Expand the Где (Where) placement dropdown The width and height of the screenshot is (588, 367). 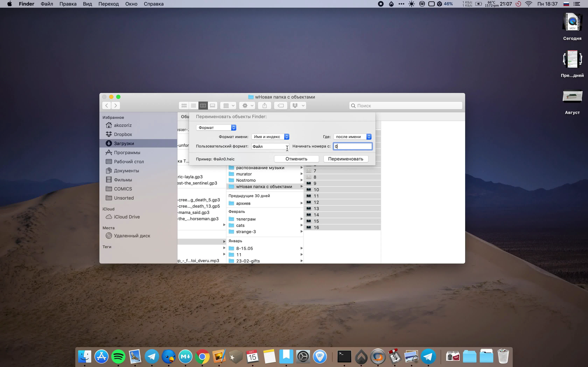tap(352, 136)
